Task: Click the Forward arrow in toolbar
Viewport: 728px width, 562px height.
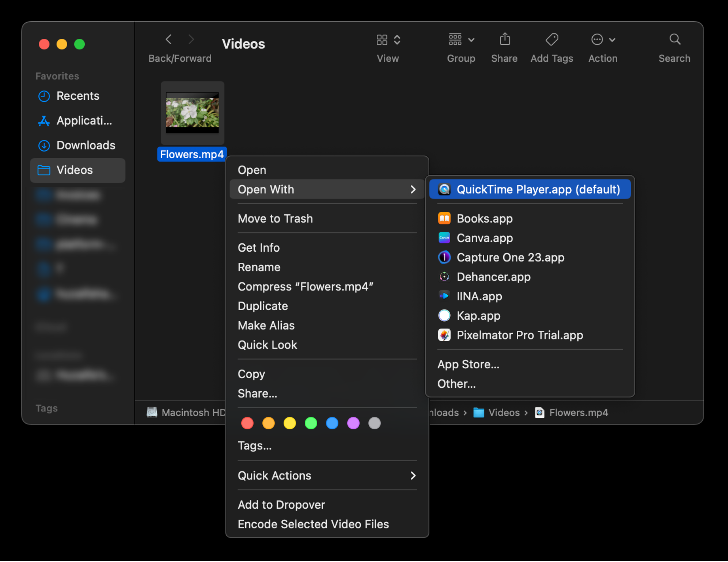Action: [191, 39]
